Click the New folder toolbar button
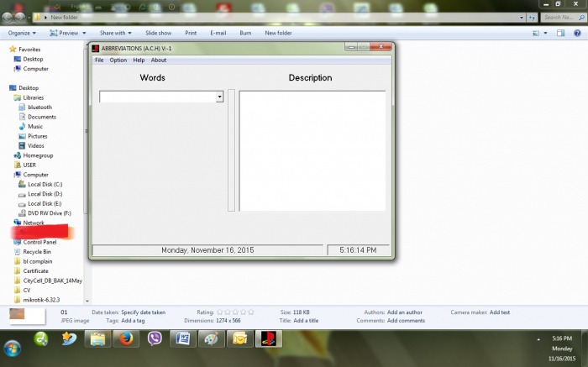The image size is (588, 367). coord(278,33)
